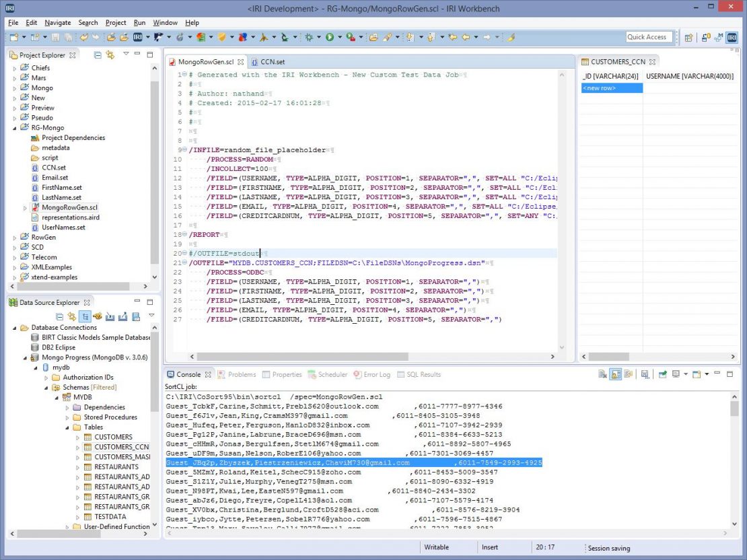
Task: Open the Window menu
Action: click(165, 22)
